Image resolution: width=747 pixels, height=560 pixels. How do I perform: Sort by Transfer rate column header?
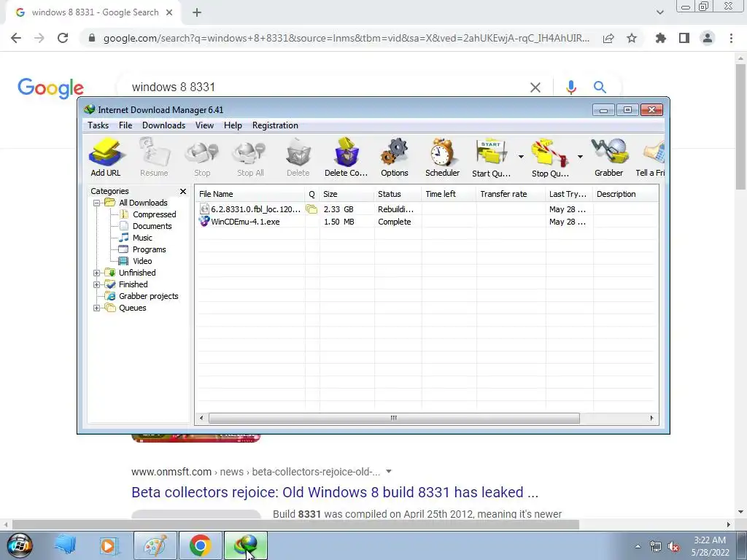[511, 194]
